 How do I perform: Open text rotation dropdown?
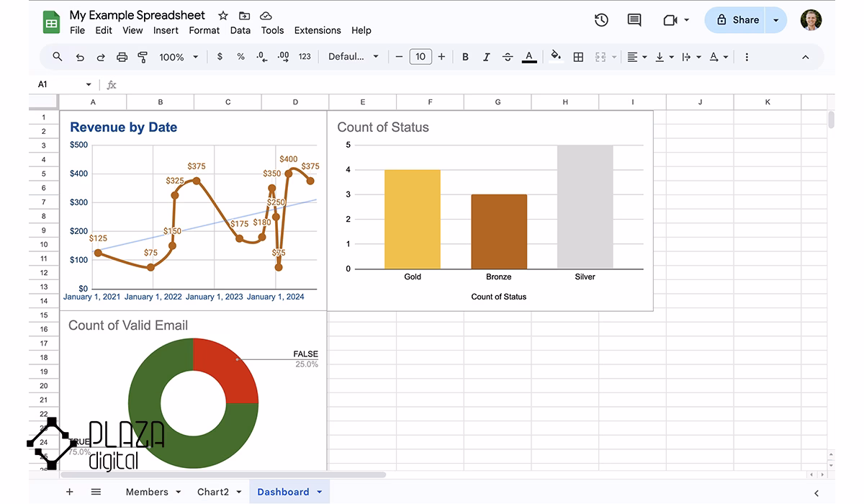pos(718,57)
